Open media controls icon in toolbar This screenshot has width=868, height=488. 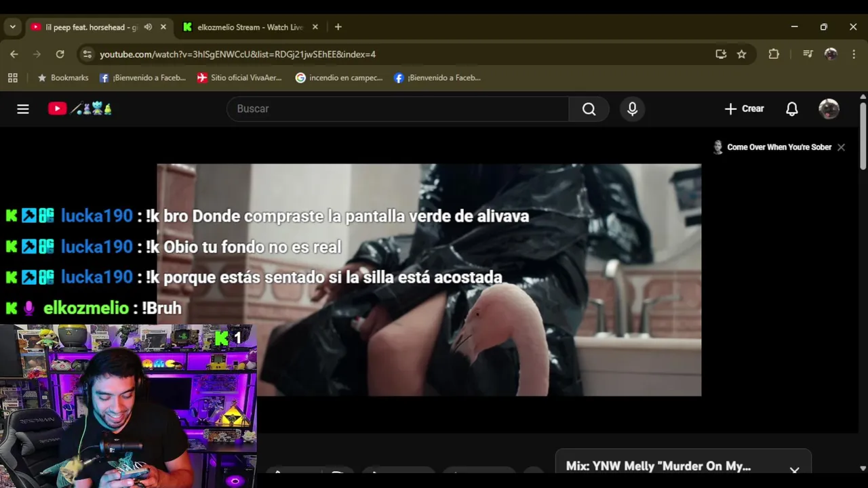tap(808, 54)
